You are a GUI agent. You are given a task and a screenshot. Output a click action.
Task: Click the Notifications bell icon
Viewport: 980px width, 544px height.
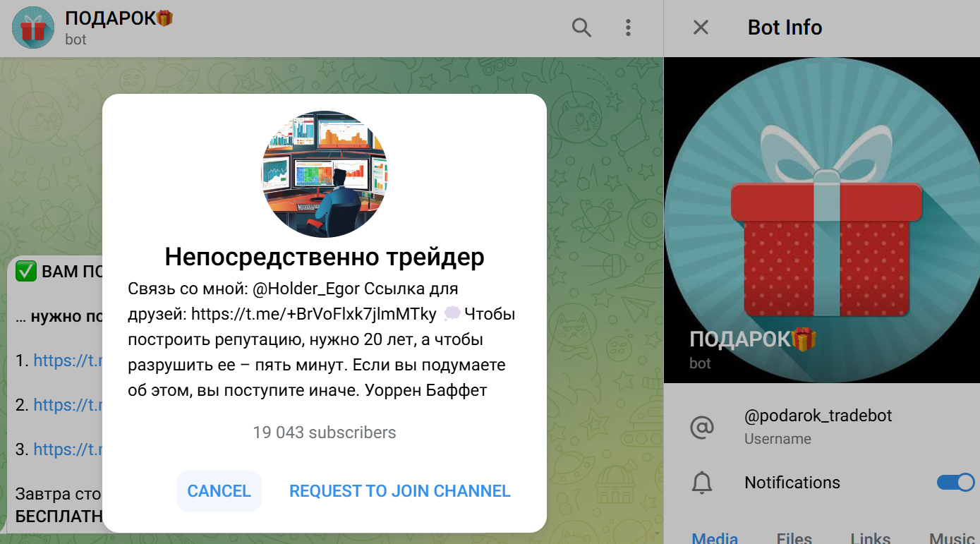(x=701, y=483)
